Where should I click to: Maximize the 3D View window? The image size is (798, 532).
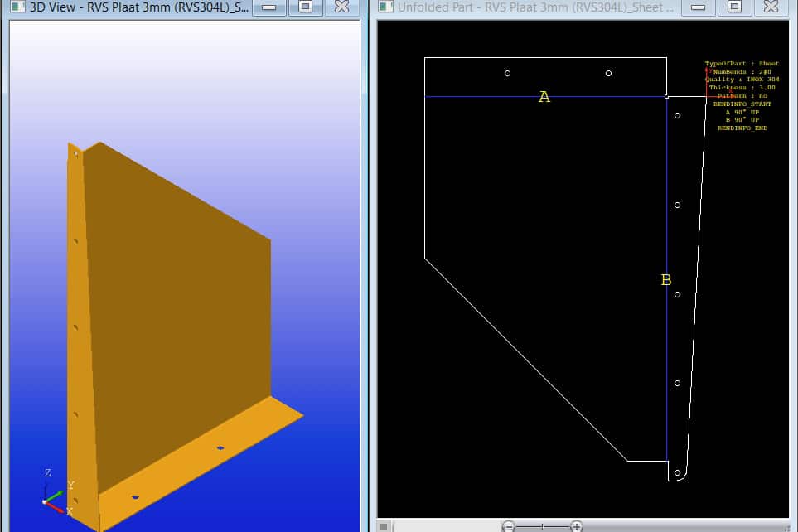305,7
